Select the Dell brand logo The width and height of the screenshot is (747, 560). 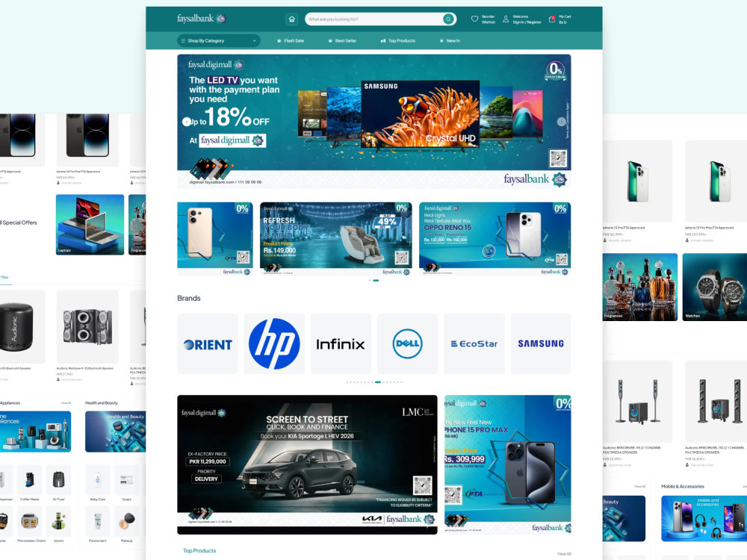pyautogui.click(x=407, y=343)
